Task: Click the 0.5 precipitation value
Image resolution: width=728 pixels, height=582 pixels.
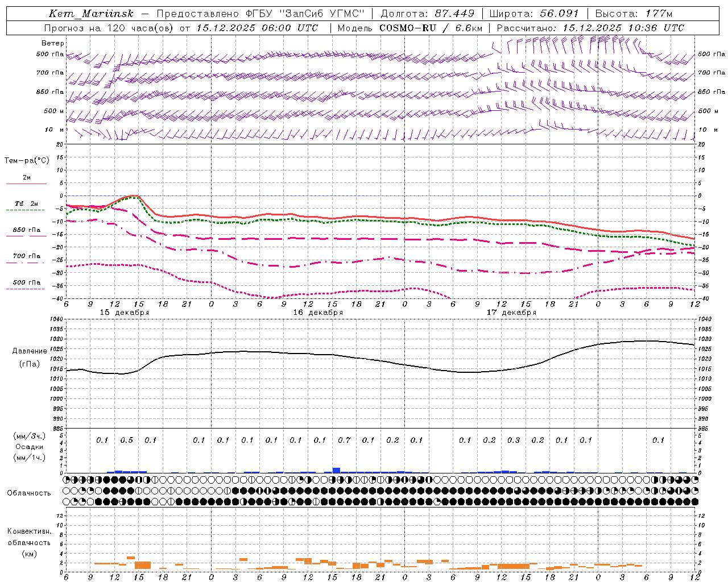Action: pos(126,440)
